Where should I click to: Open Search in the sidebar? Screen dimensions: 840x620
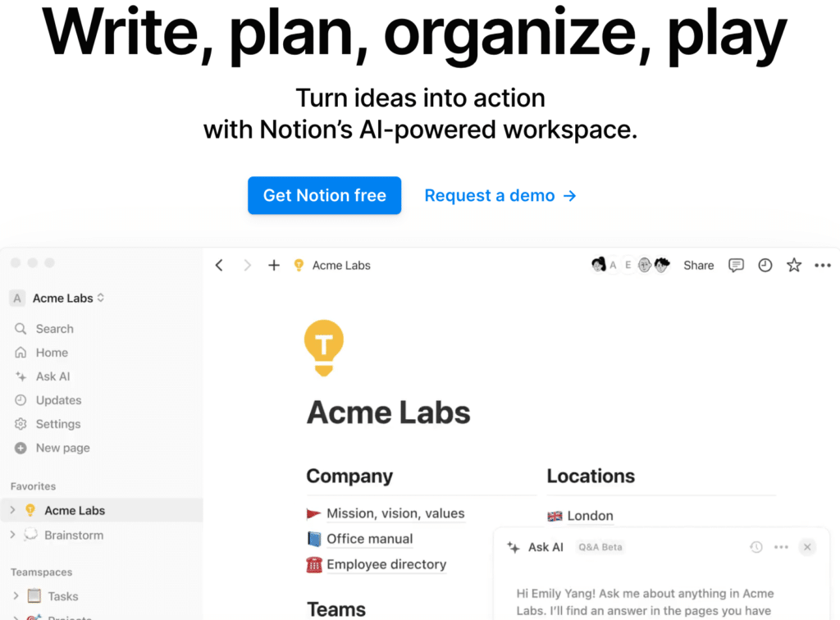54,329
